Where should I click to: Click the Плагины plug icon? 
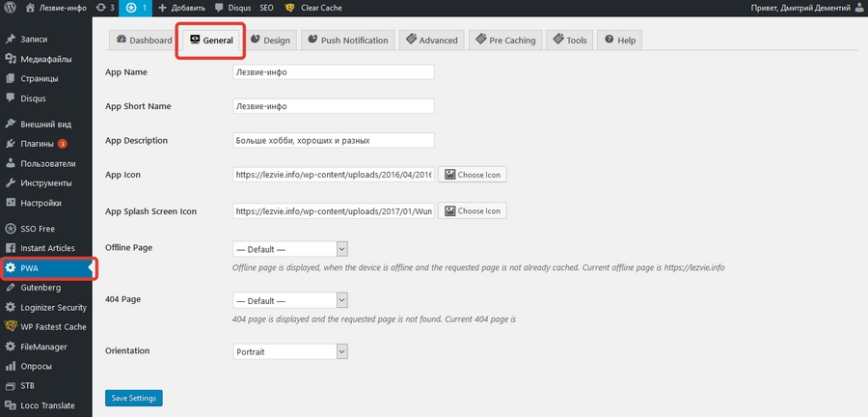pyautogui.click(x=10, y=144)
